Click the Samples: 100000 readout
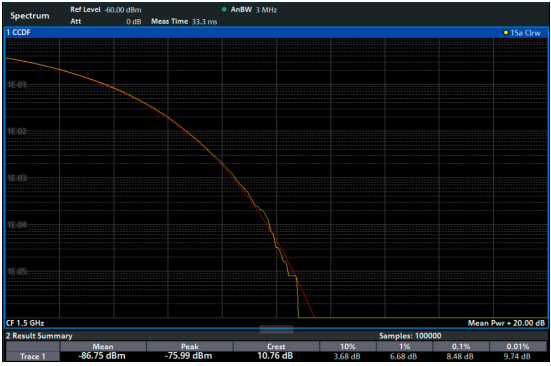This screenshot has width=551, height=366. 410,336
